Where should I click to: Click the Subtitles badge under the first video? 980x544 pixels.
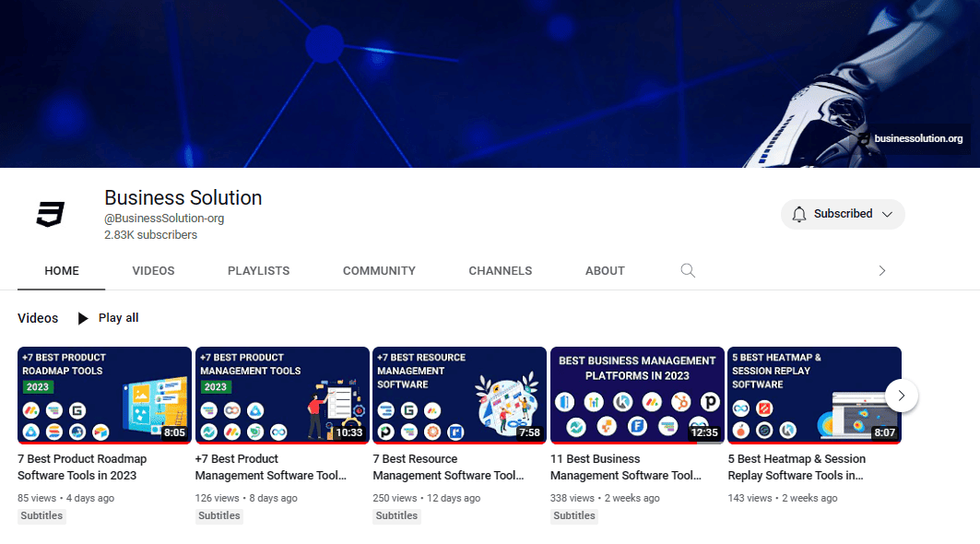[41, 515]
